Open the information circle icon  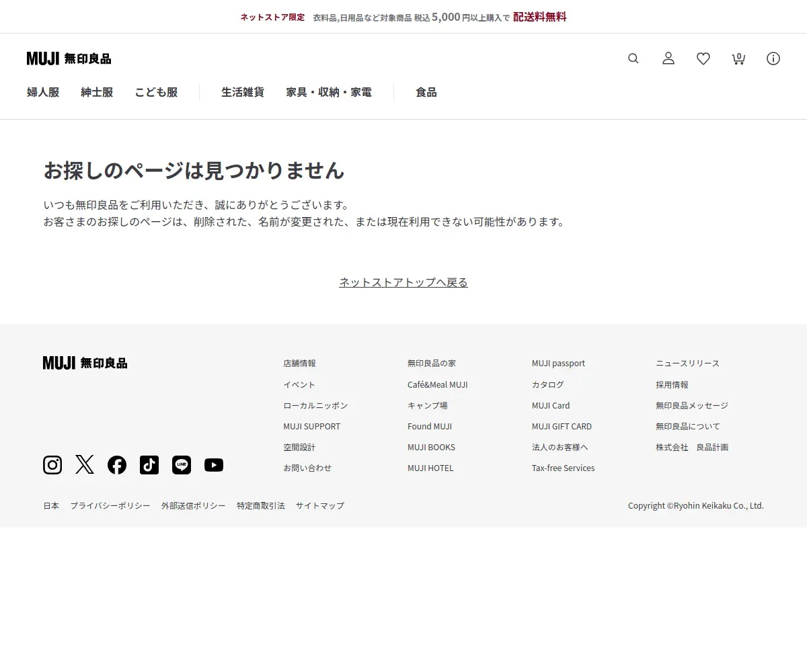pos(773,58)
